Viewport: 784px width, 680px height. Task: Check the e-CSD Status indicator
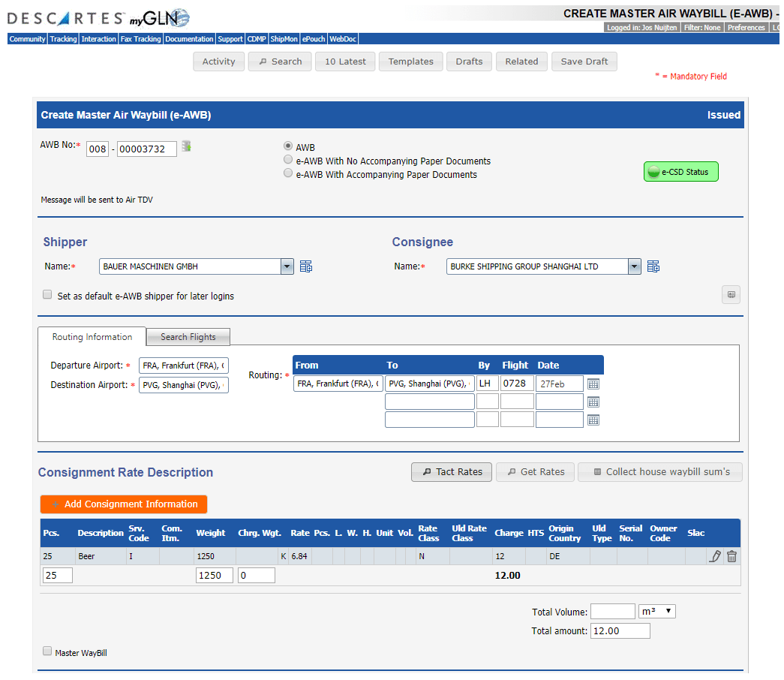point(680,172)
